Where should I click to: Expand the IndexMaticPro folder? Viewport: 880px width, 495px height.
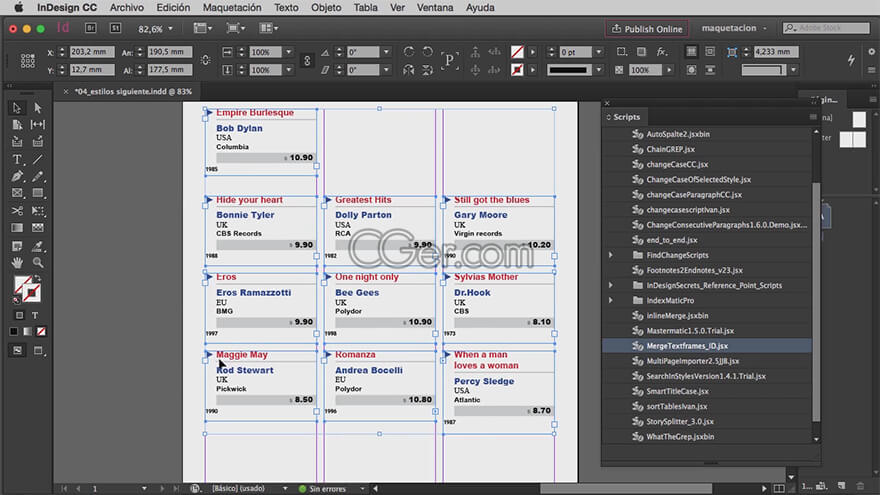[611, 300]
